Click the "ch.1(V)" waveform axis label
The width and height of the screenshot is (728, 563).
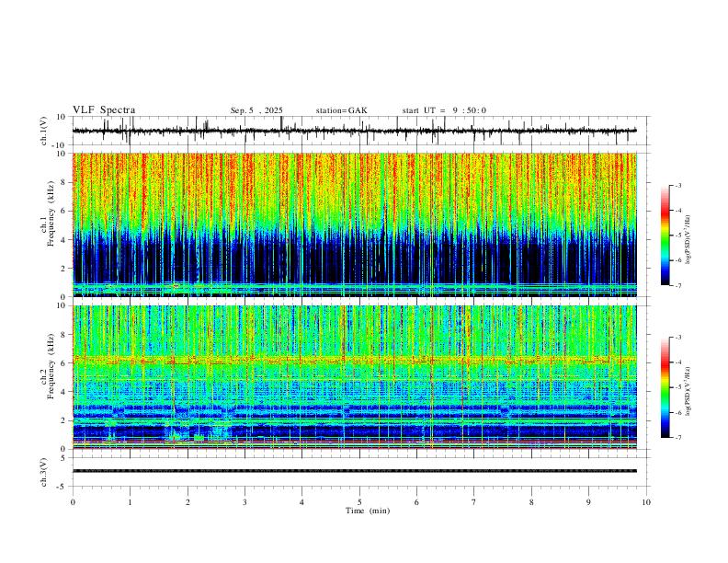pos(44,131)
